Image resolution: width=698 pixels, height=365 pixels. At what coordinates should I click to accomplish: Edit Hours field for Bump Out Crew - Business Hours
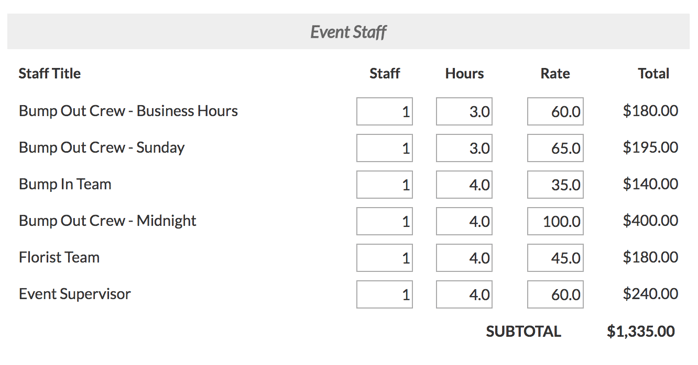click(464, 111)
